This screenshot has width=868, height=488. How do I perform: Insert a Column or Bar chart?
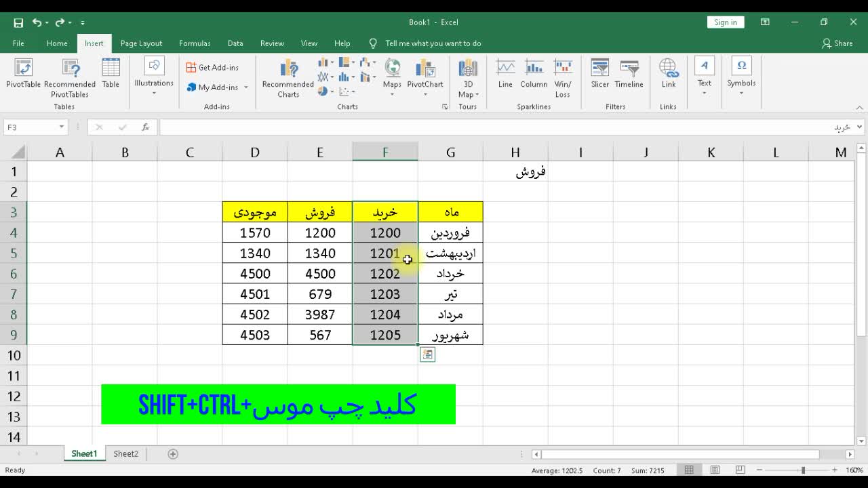[325, 62]
